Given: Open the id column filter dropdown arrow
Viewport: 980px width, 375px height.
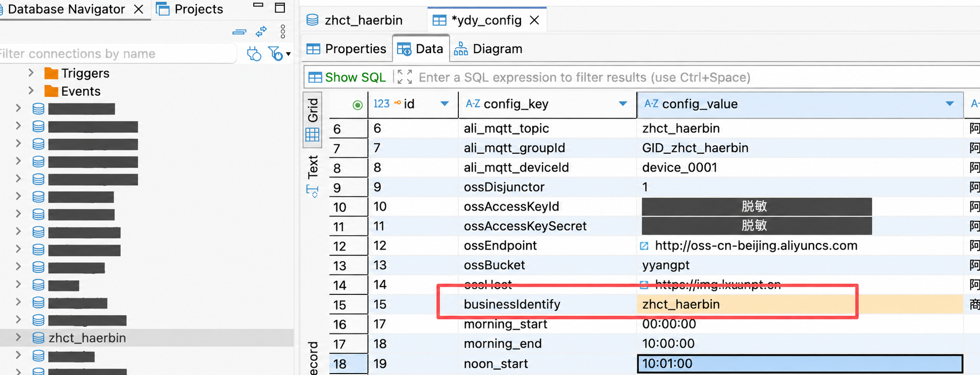Looking at the screenshot, I should (444, 104).
